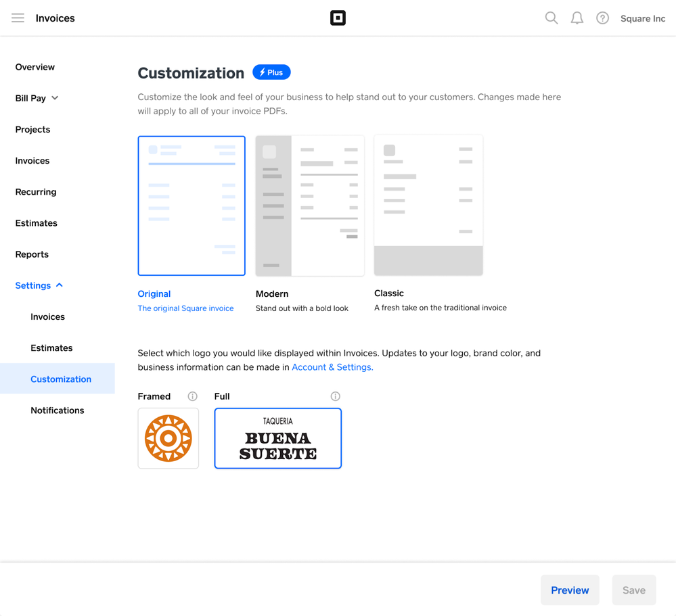The image size is (676, 616).
Task: Open the help question mark icon
Action: click(602, 18)
